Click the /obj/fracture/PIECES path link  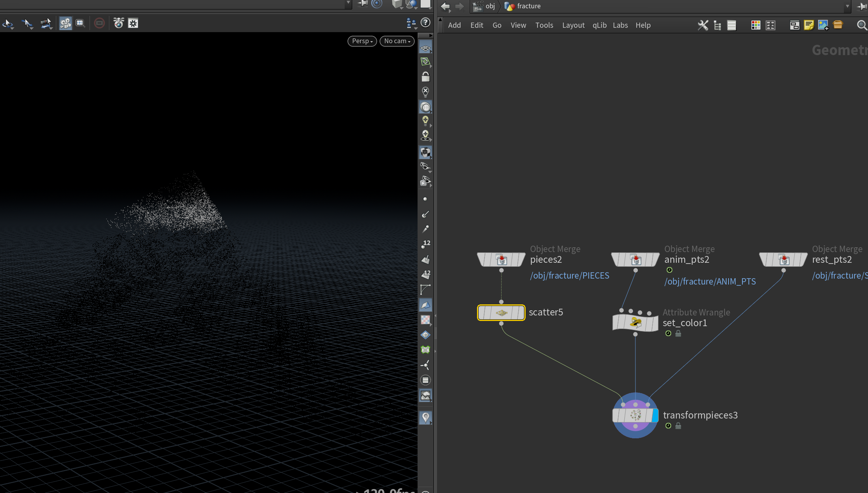pos(570,275)
